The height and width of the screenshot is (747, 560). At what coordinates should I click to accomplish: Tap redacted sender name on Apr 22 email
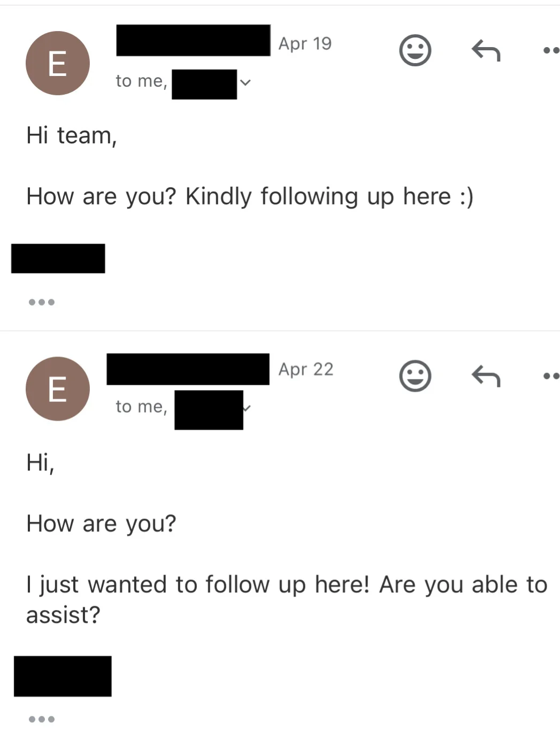(x=188, y=369)
